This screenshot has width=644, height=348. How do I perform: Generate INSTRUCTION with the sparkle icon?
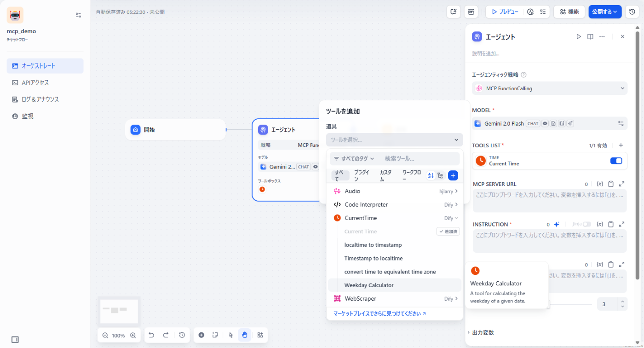coord(556,225)
